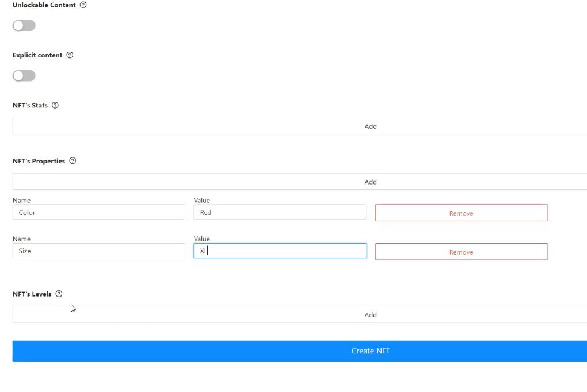The height and width of the screenshot is (392, 587).
Task: Click the Explicit content label
Action: click(37, 55)
